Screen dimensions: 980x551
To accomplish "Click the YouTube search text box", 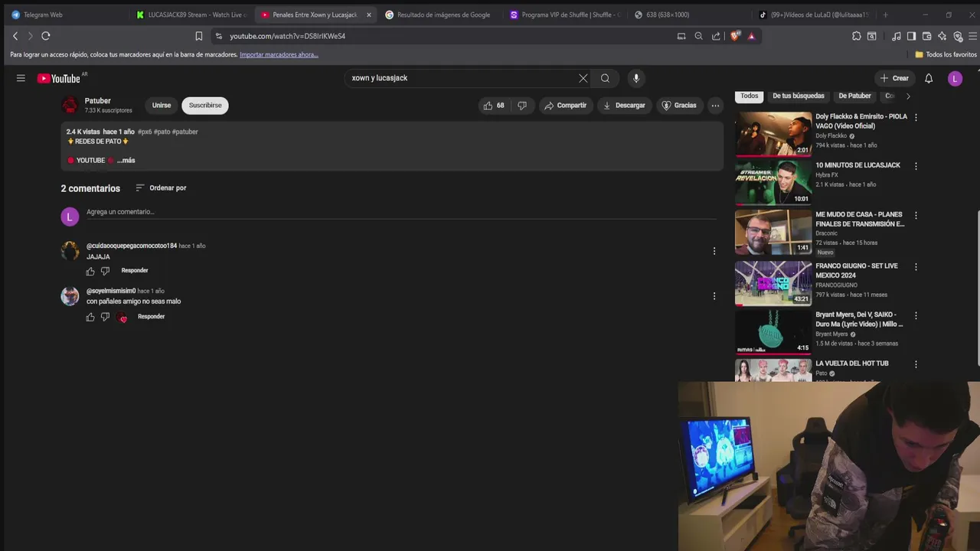I will coord(462,78).
